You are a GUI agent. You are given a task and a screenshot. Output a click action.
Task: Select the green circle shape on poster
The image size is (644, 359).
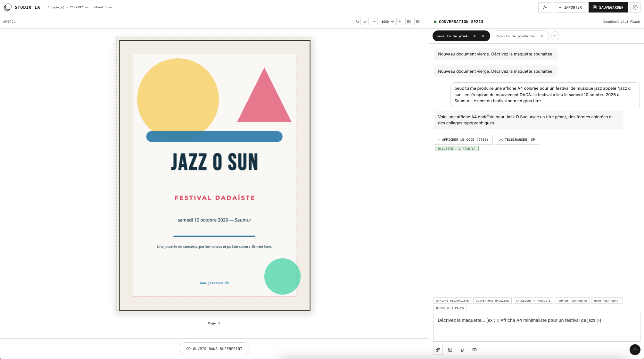coord(282,276)
